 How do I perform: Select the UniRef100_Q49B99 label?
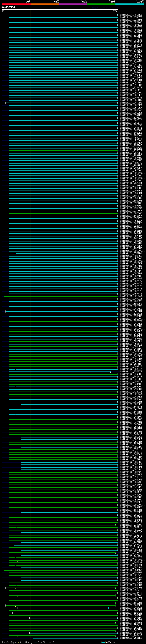click(131, 618)
